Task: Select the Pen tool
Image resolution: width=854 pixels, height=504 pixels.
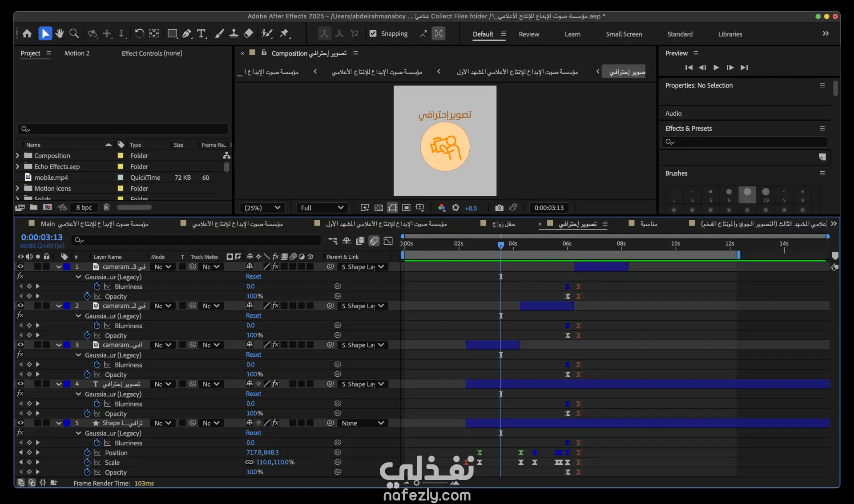Action: point(187,34)
